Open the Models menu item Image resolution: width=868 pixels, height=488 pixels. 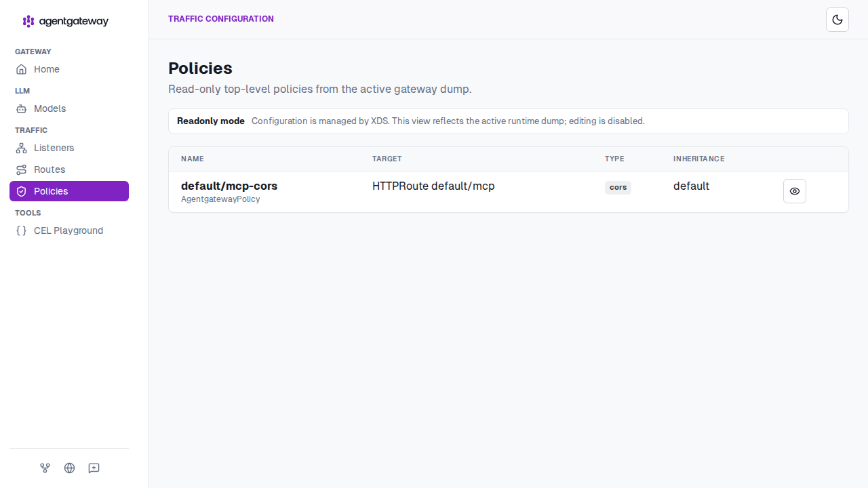(69, 108)
